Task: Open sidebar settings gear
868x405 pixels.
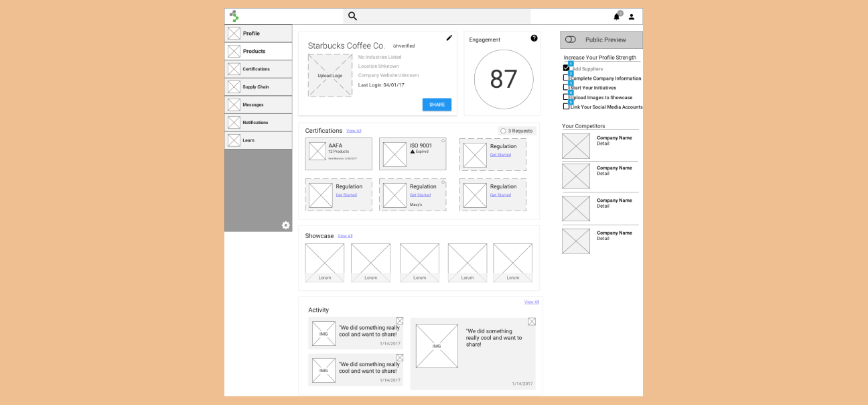Action: coord(286,225)
